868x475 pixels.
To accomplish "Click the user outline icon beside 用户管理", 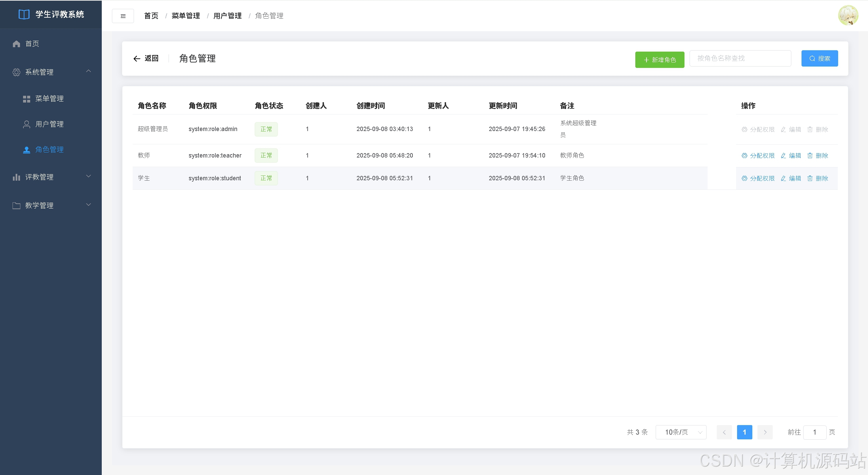I will [x=26, y=124].
